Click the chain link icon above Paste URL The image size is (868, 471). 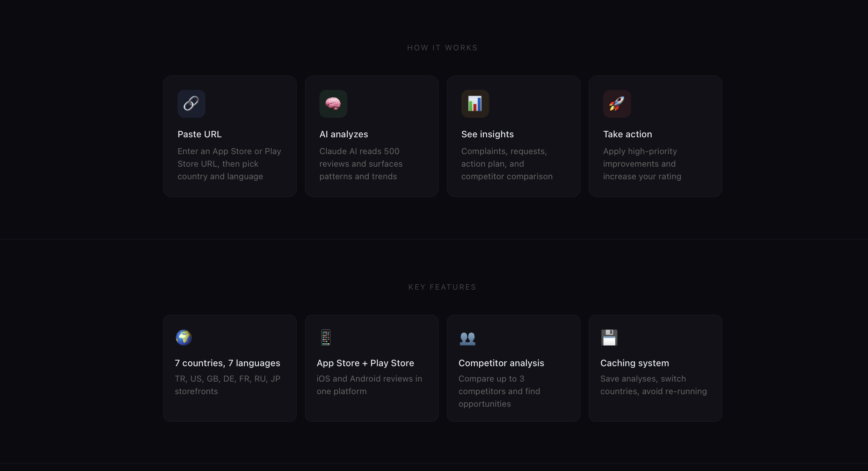[x=191, y=103]
